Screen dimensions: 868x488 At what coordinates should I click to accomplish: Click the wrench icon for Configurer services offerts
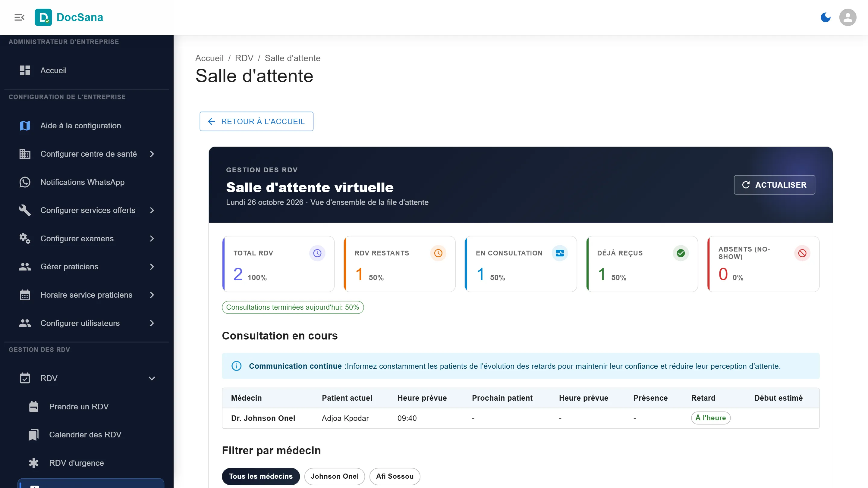tap(25, 210)
